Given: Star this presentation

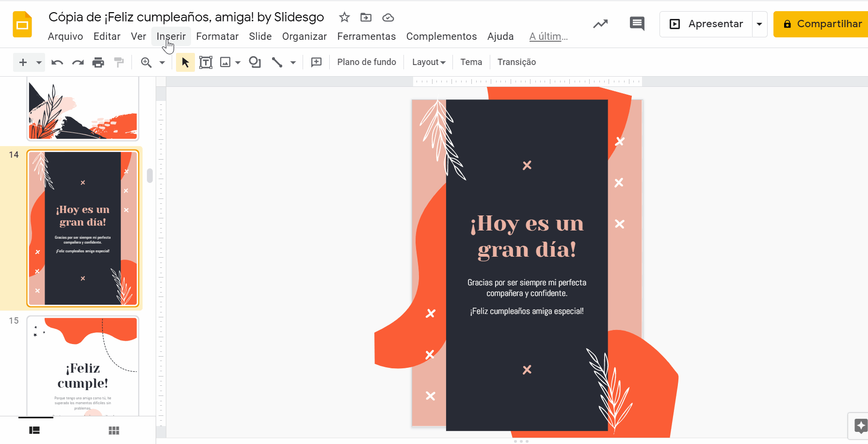Looking at the screenshot, I should [344, 17].
